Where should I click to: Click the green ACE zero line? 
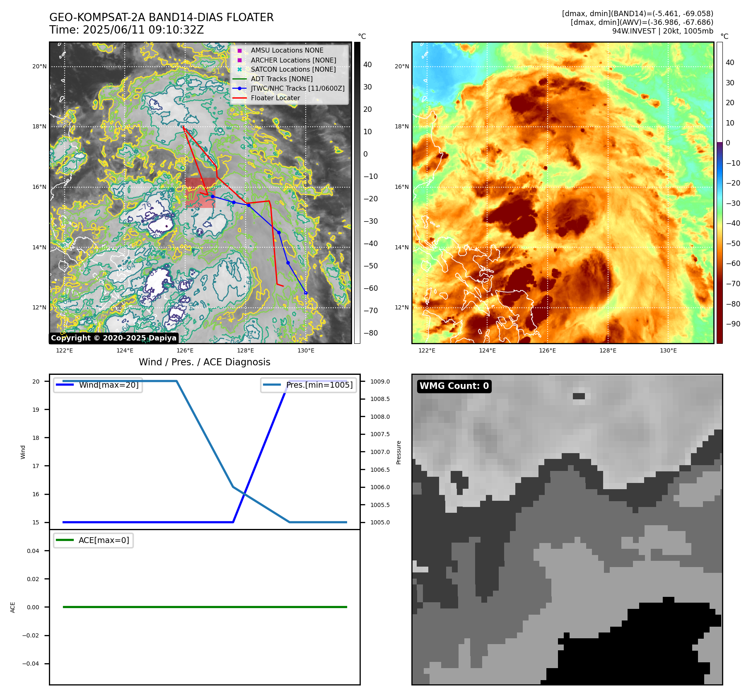click(x=205, y=607)
